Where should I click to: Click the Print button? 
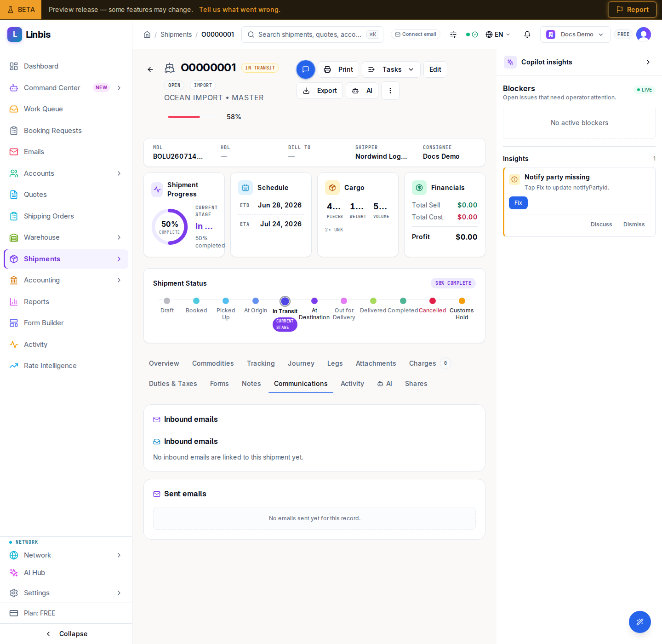pos(338,69)
